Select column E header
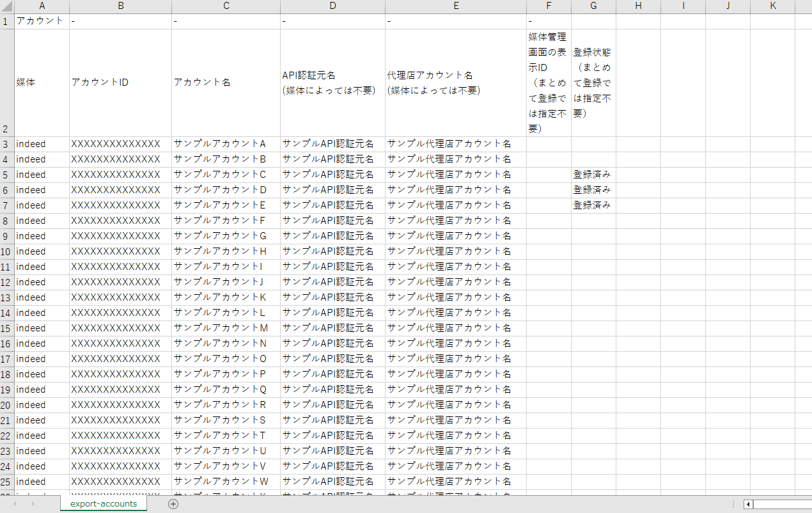 (455, 6)
